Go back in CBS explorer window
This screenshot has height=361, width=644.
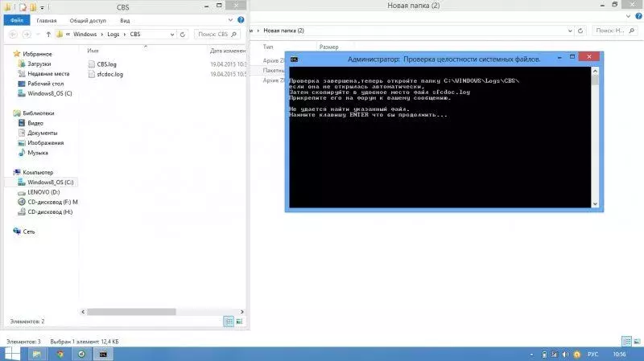coord(13,35)
